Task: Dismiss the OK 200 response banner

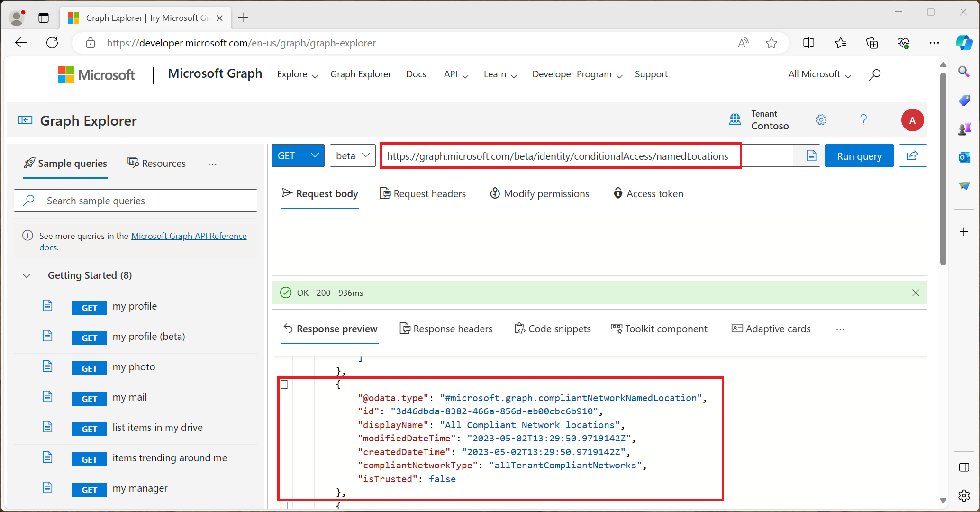Action: pyautogui.click(x=916, y=293)
